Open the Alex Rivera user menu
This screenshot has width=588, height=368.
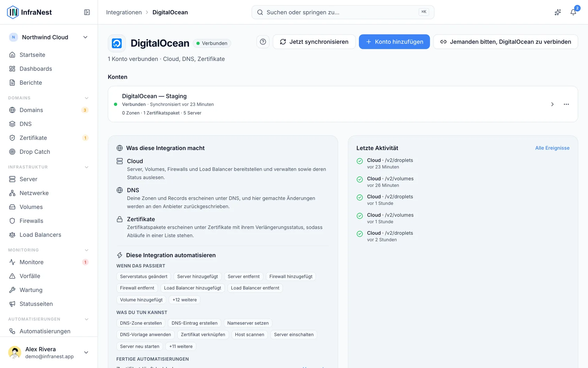point(49,352)
